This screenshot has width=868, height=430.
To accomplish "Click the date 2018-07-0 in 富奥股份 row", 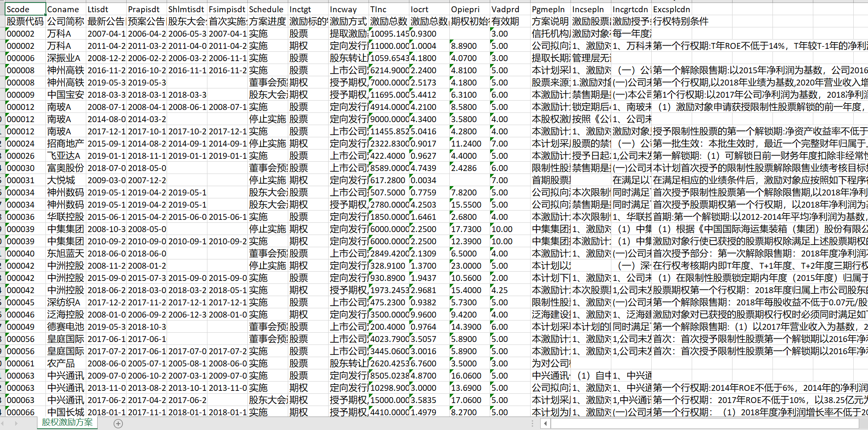I will point(106,168).
